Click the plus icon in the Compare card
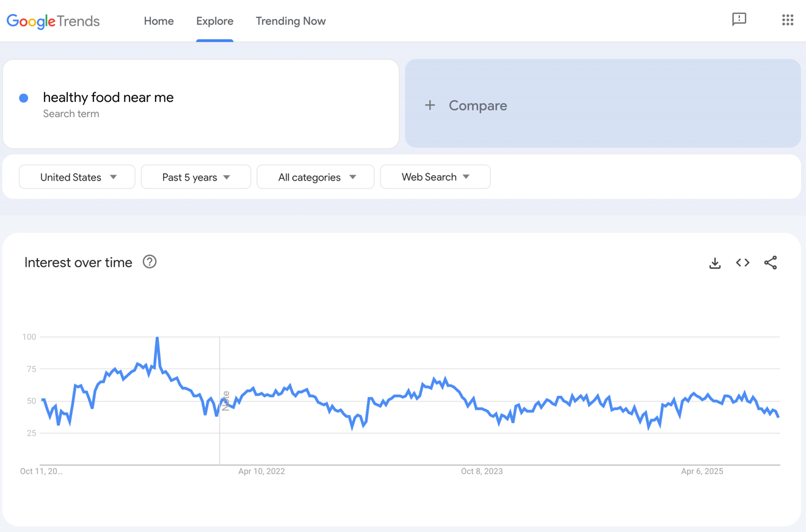The image size is (806, 532). [x=430, y=105]
